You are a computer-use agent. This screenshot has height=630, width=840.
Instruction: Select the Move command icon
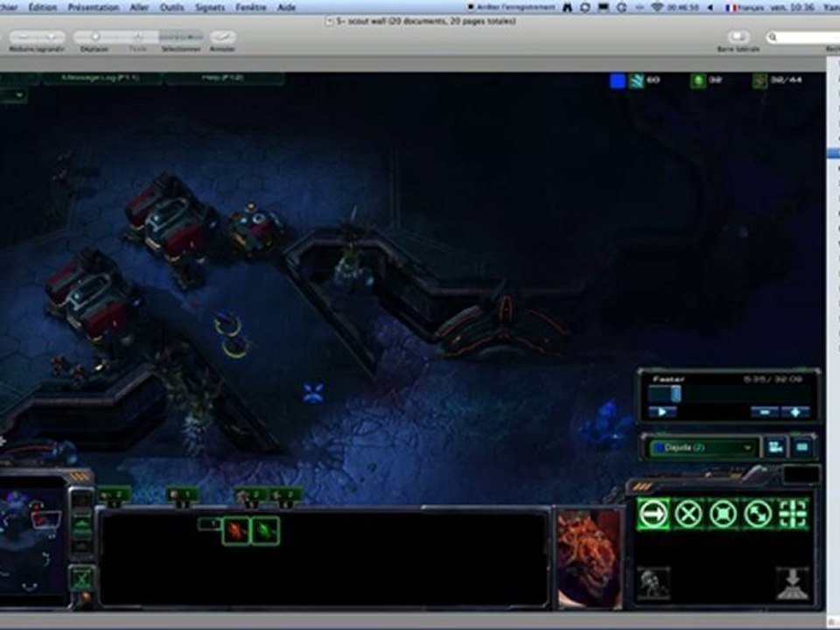(x=653, y=514)
